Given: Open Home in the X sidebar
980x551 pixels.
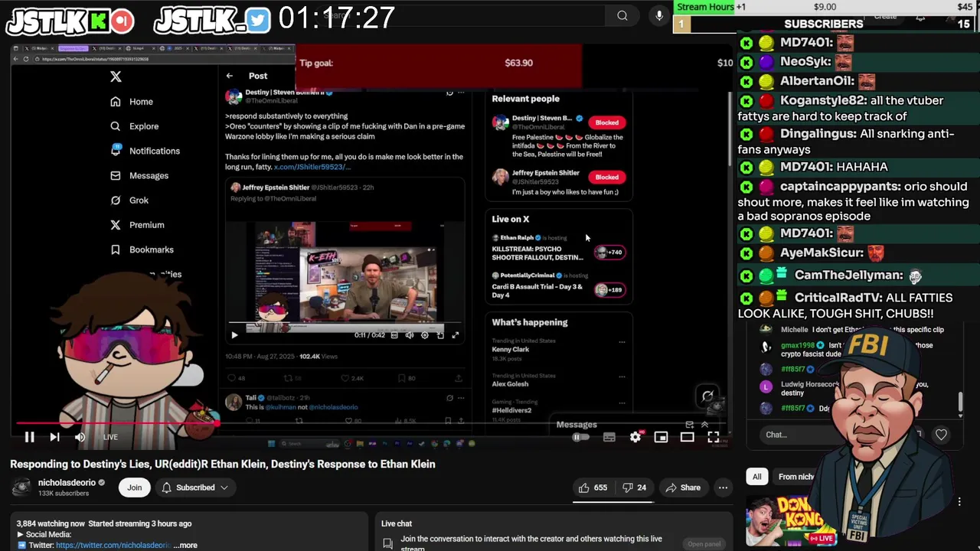Looking at the screenshot, I should coord(132,102).
